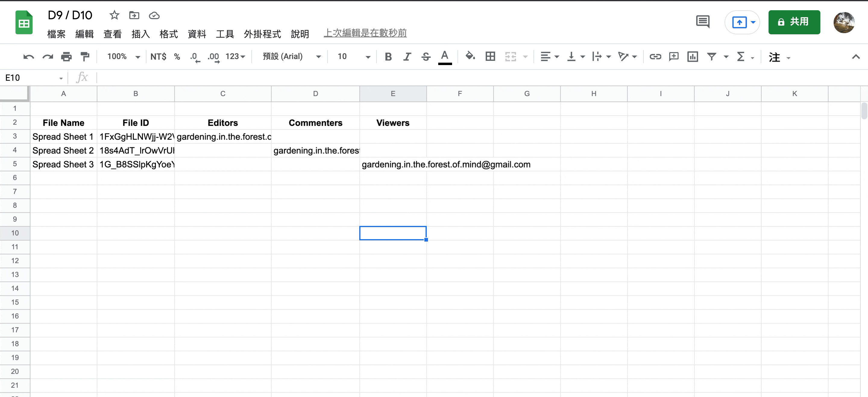Collapse the toolbar with caret icon

tap(856, 57)
